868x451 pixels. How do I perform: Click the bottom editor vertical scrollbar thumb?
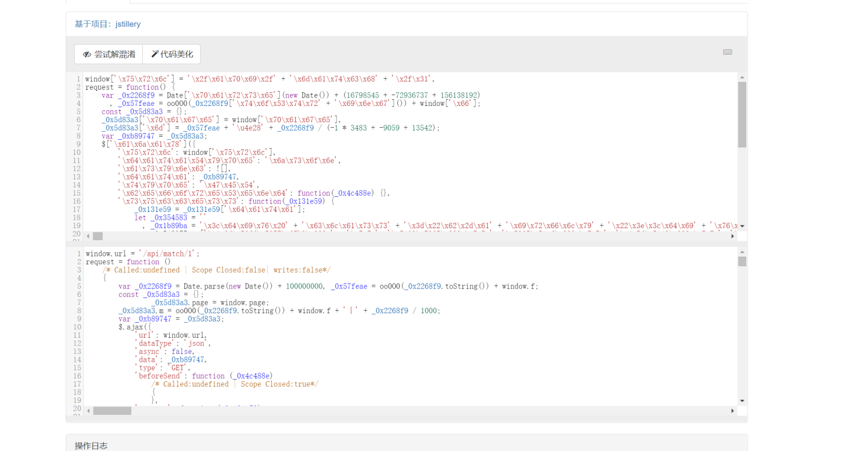tap(742, 261)
